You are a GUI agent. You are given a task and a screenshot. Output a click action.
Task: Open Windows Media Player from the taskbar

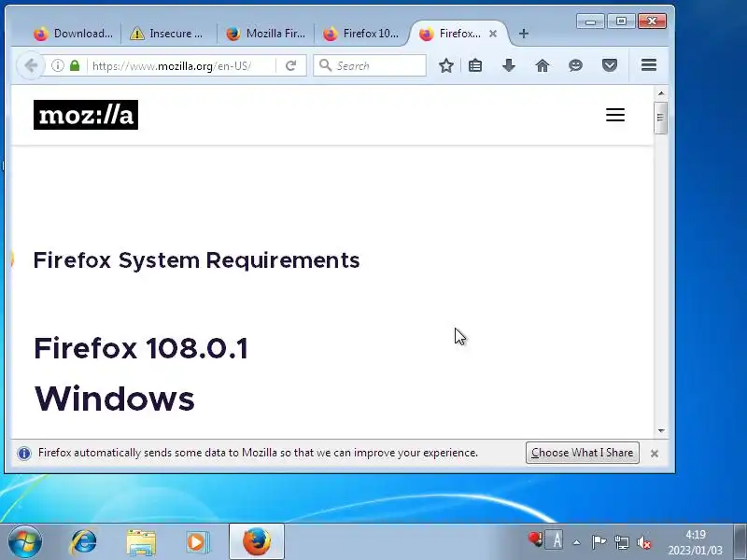[x=197, y=542]
